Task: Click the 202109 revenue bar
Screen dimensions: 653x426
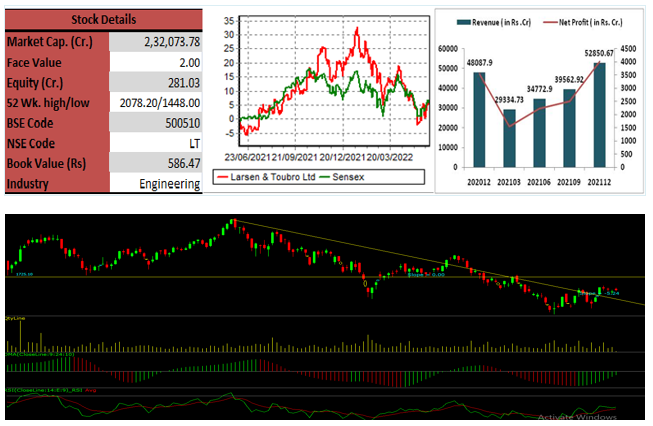Action: click(x=569, y=128)
